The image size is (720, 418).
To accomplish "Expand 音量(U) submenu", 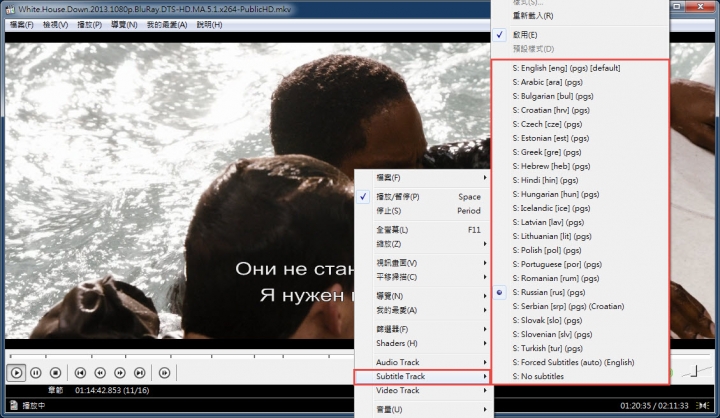I will click(423, 409).
